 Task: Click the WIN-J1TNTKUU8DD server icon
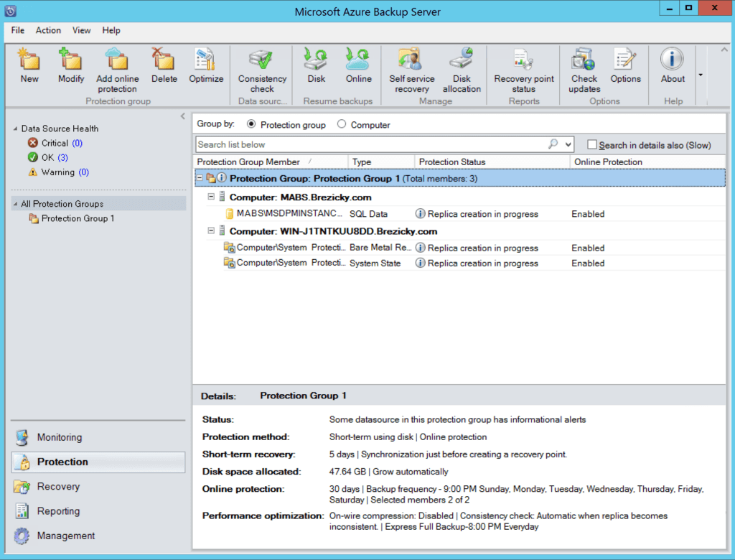223,230
